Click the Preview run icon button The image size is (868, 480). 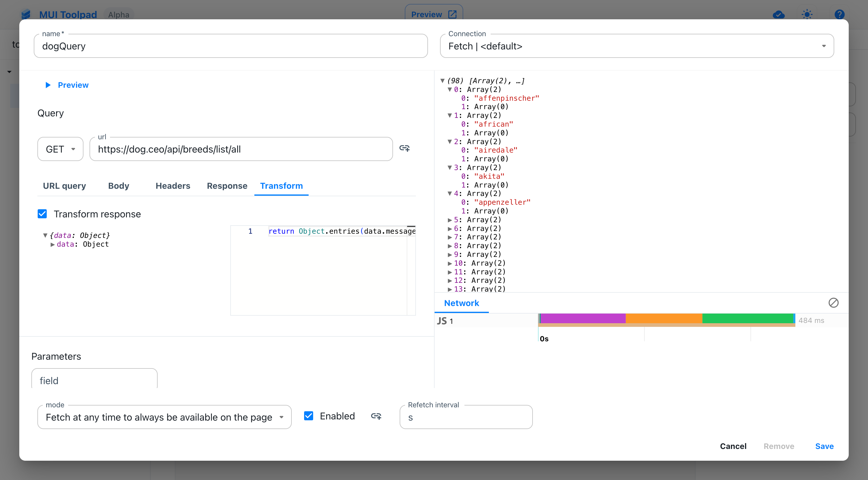pyautogui.click(x=48, y=84)
